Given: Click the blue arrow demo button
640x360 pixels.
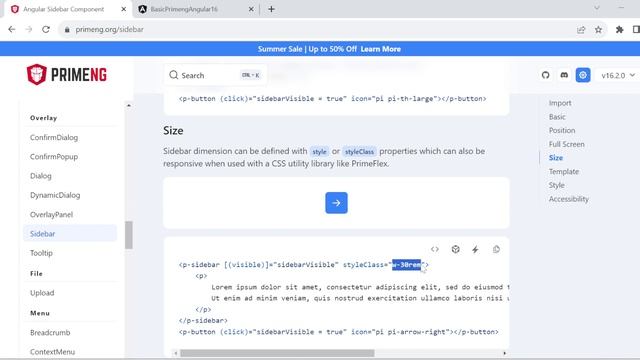Looking at the screenshot, I should tap(336, 202).
